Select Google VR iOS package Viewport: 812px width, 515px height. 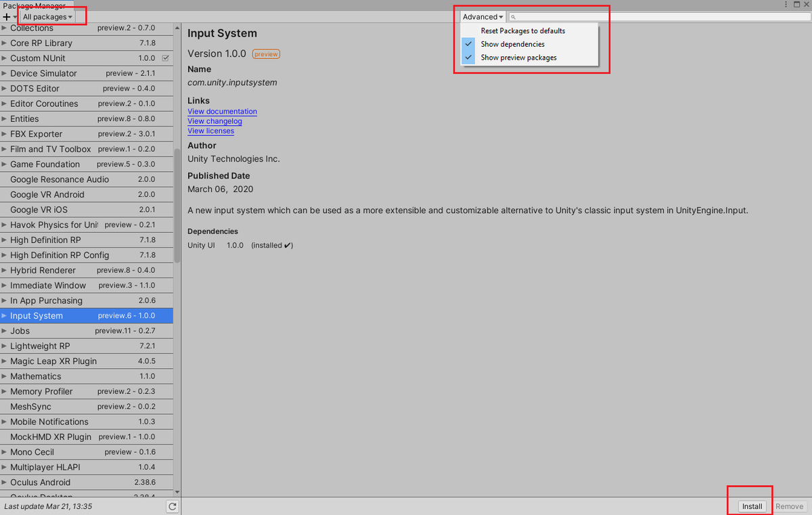pos(87,210)
